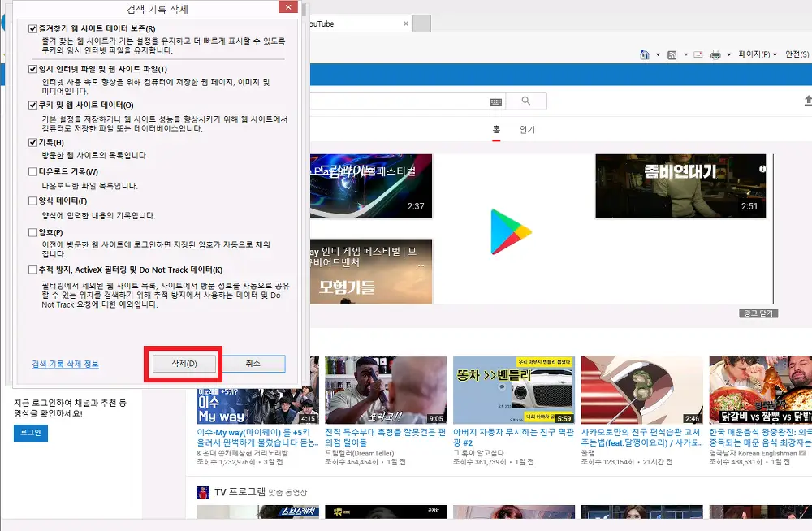Click the RSS feeds icon

pos(672,55)
